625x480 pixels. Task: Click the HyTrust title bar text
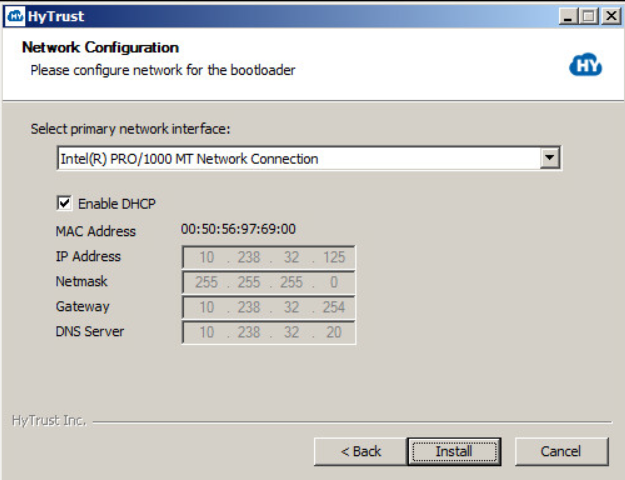[56, 17]
